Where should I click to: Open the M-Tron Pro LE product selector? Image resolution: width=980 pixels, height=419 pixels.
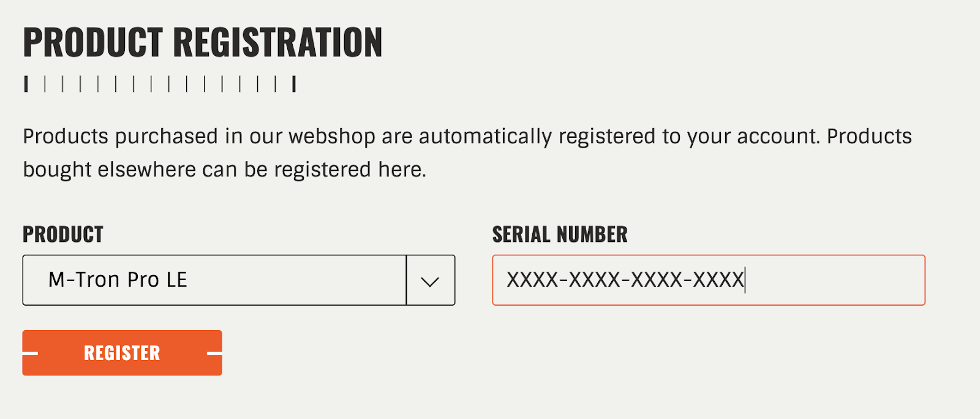(x=239, y=280)
